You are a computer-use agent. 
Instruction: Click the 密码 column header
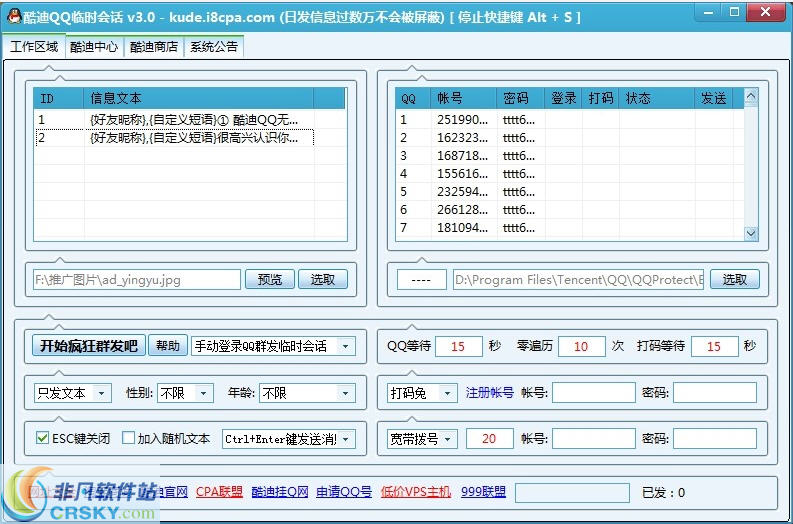[x=520, y=98]
